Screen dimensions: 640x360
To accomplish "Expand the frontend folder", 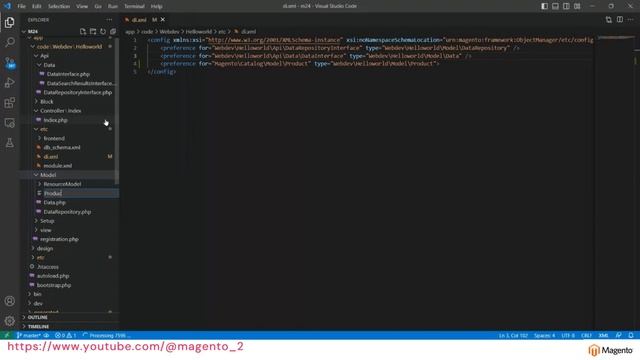I will coord(39,138).
